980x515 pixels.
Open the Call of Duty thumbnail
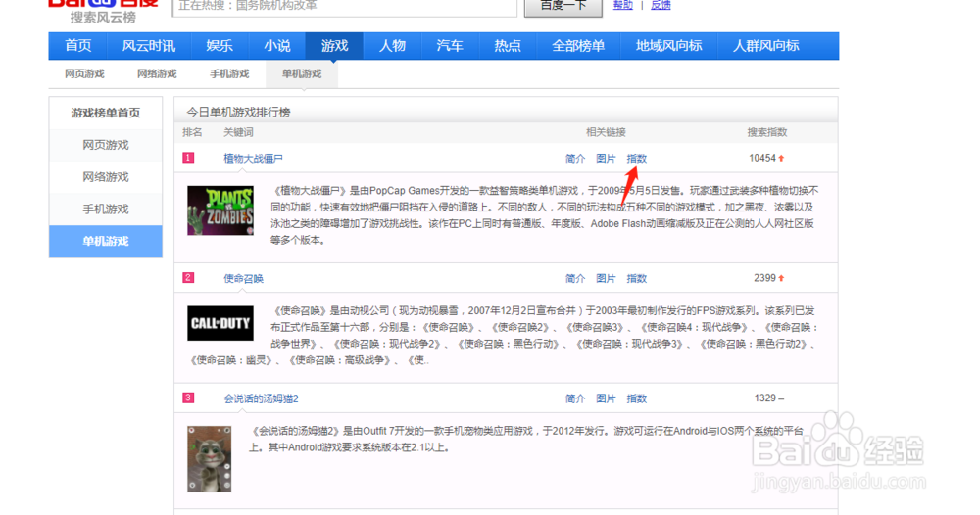click(220, 323)
